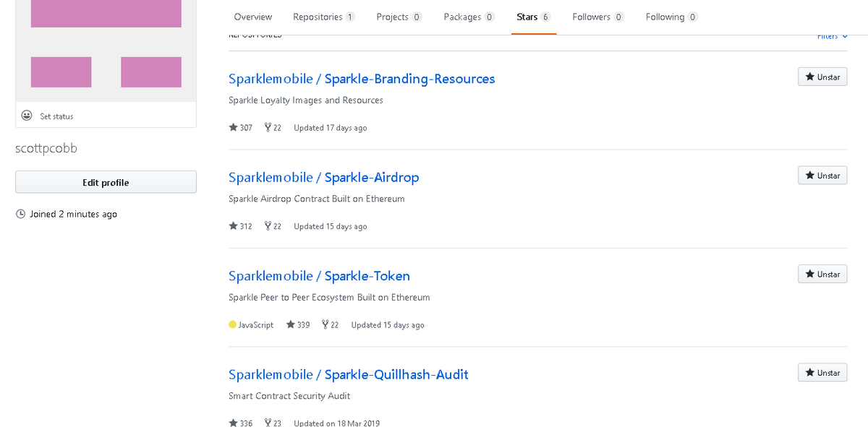868x427 pixels.
Task: Click the Stars count badge 6
Action: 546,17
